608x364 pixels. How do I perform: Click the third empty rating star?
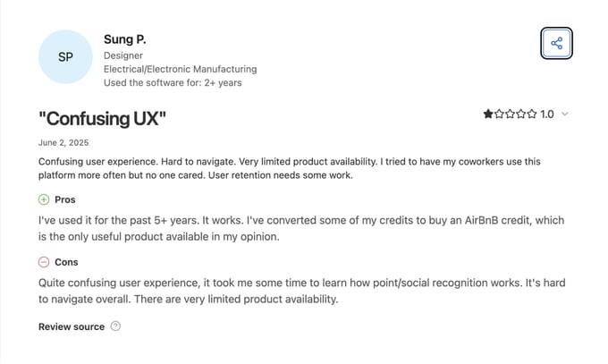tap(511, 114)
